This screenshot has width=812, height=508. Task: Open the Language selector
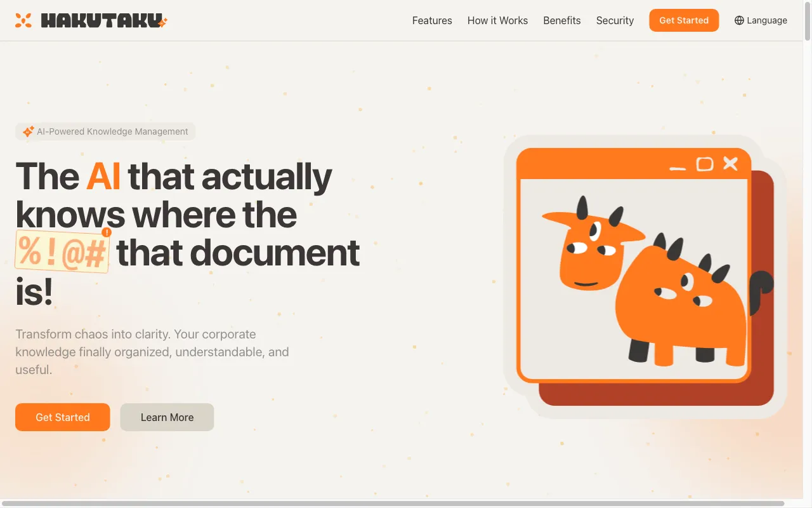coord(761,20)
